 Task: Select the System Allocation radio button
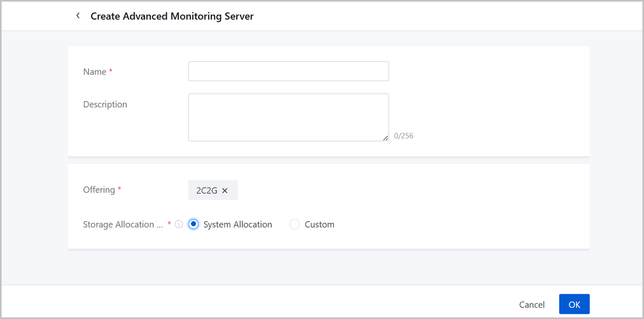pos(194,224)
